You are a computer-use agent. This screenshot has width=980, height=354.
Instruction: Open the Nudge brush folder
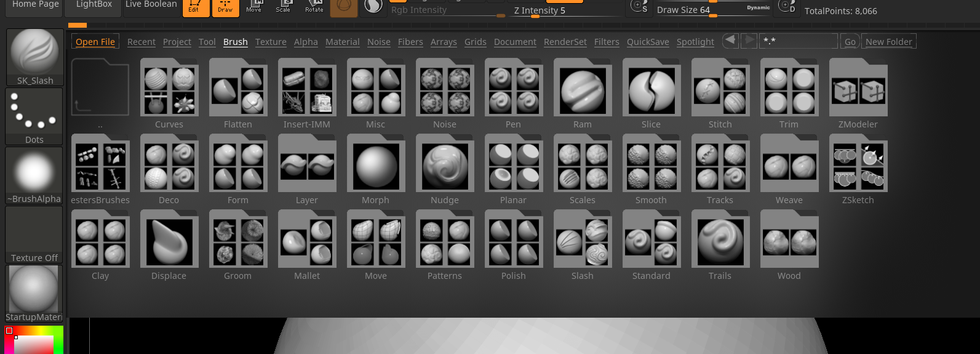[445, 164]
